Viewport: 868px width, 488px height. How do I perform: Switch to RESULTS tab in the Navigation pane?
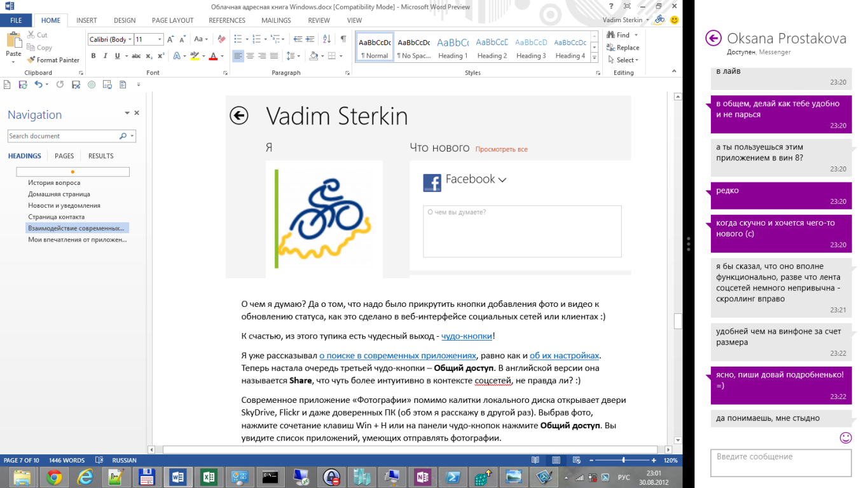[100, 156]
